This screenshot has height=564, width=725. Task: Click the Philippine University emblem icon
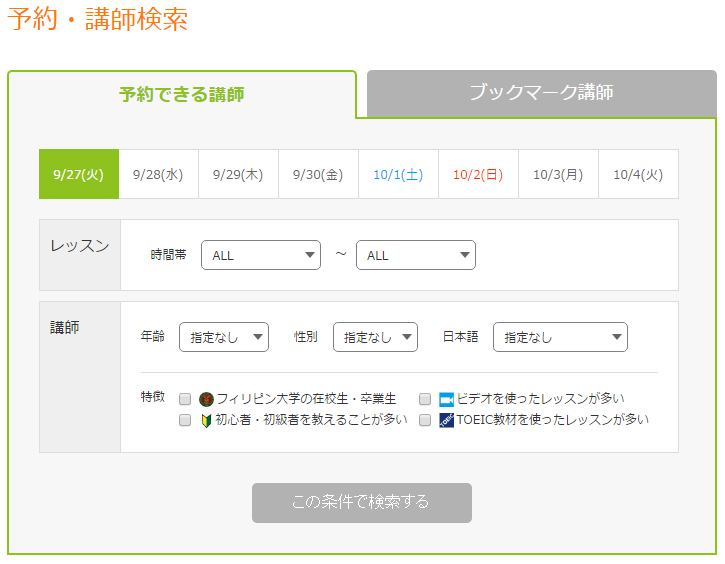click(x=206, y=399)
